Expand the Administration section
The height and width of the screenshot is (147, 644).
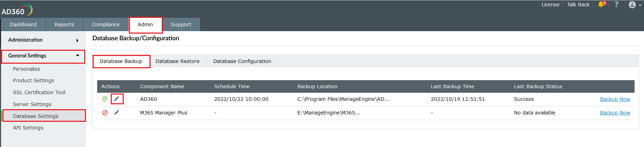click(x=43, y=40)
